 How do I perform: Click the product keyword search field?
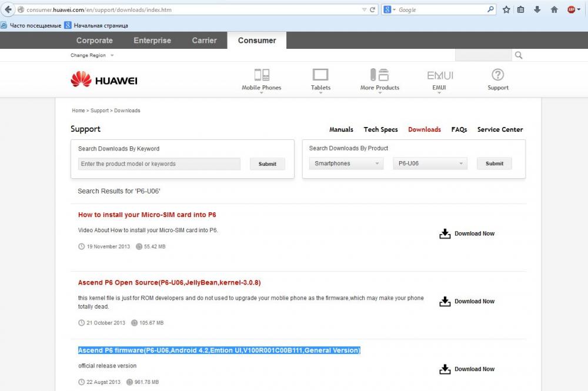pos(159,164)
